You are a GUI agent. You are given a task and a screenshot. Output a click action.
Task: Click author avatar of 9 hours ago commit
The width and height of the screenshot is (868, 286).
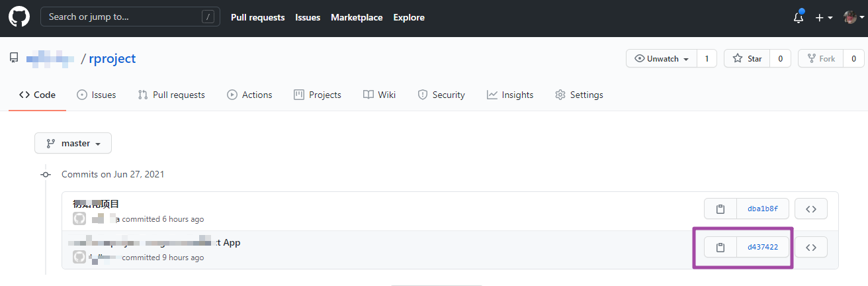[79, 257]
